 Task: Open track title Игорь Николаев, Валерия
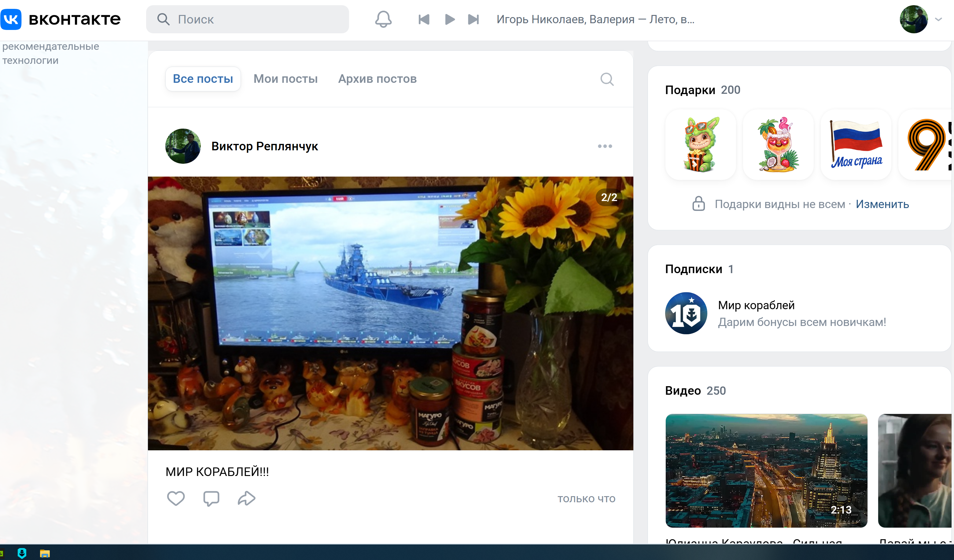[595, 19]
